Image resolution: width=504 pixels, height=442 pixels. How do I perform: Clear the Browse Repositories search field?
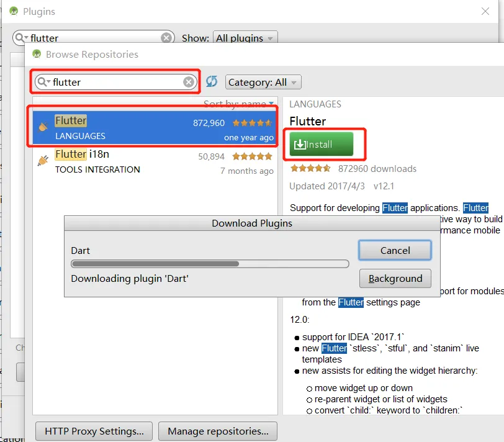(x=189, y=82)
